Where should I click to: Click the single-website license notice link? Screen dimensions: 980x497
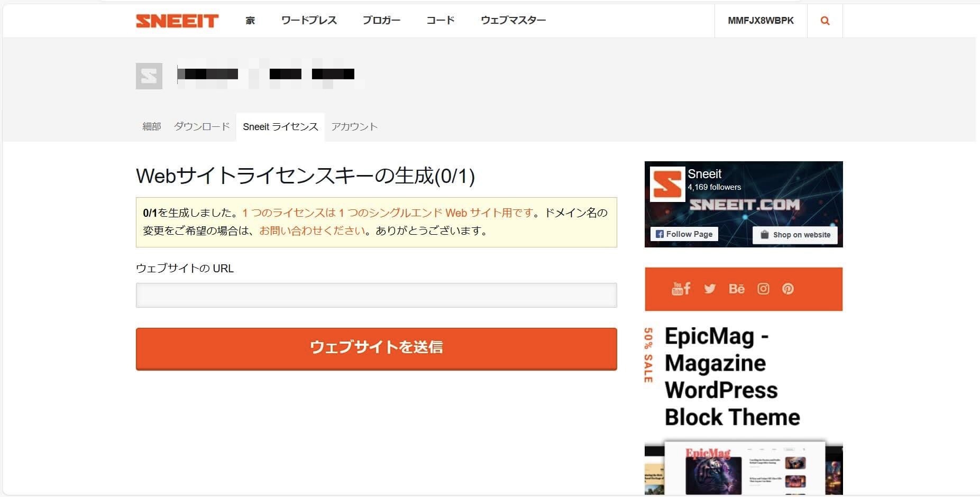click(x=388, y=213)
